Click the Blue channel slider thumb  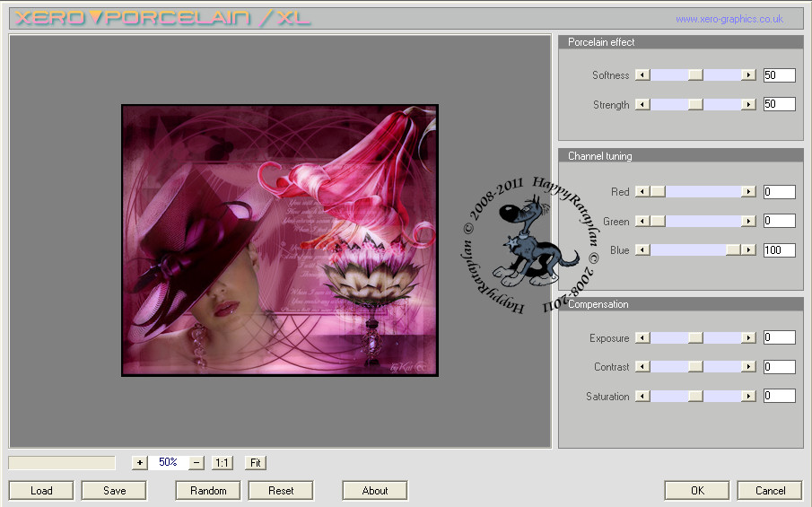click(733, 250)
